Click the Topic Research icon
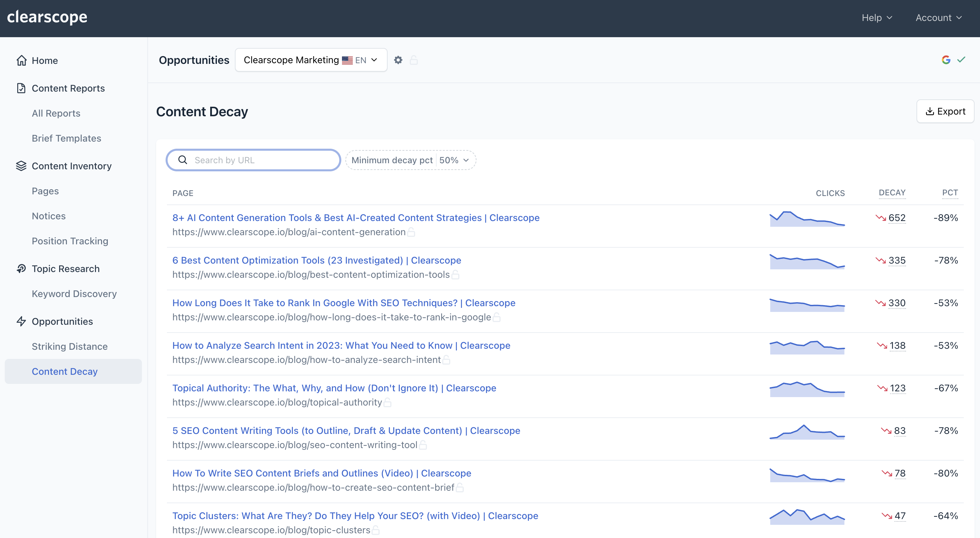This screenshot has width=980, height=538. coord(21,268)
